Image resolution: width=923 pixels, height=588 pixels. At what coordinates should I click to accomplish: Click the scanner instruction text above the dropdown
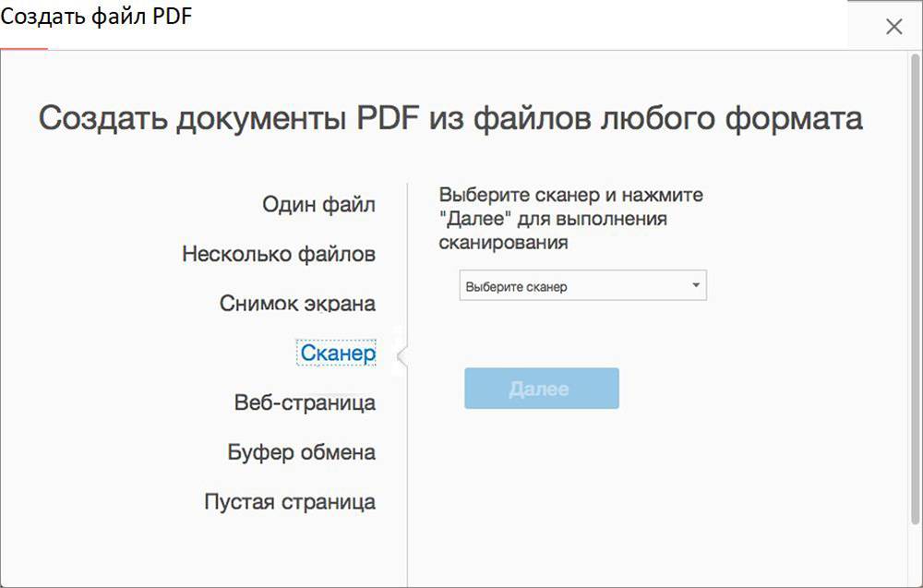click(570, 220)
